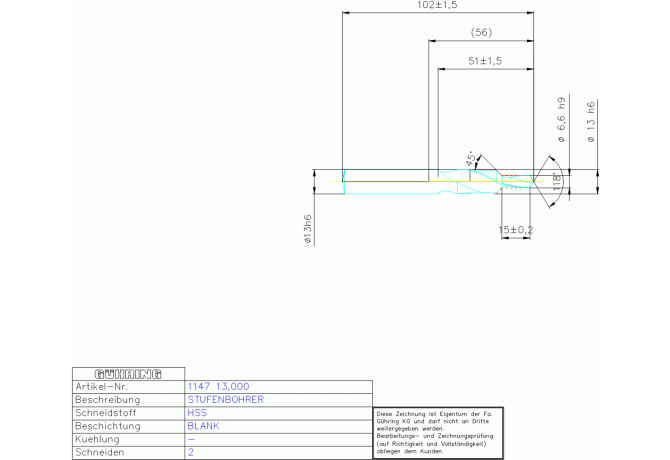Image resolution: width=670 pixels, height=460 pixels.
Task: Click the Artikel-Nr. row label
Action: pos(101,387)
